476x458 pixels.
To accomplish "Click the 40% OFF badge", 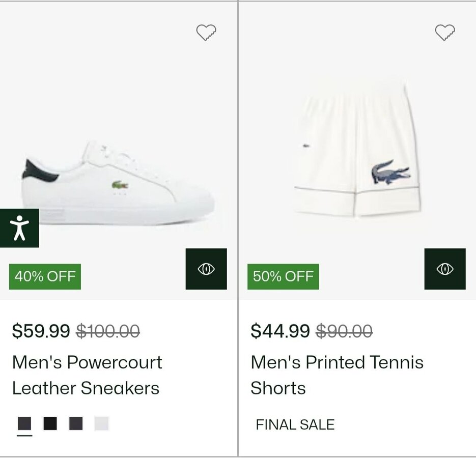I will coord(45,276).
